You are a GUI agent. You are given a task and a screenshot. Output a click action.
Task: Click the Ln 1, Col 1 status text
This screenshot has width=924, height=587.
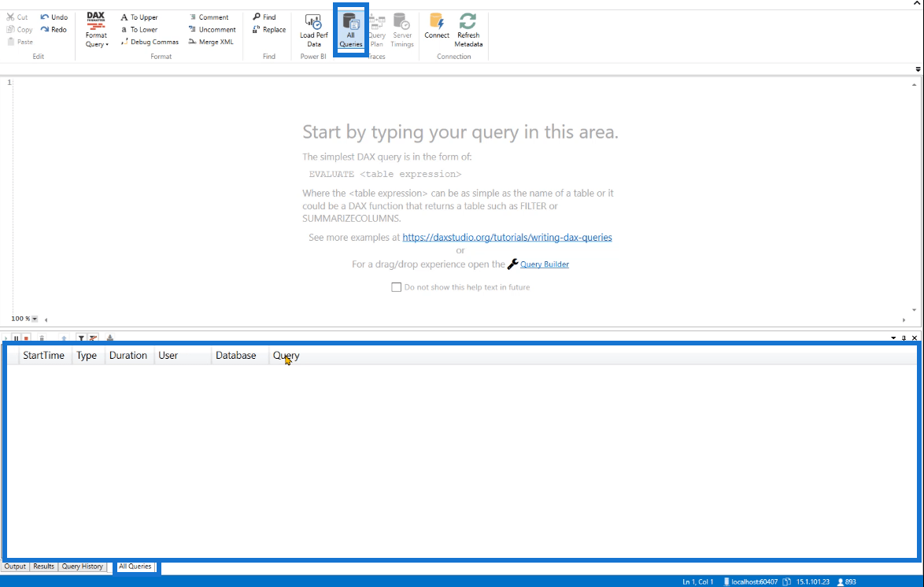click(x=697, y=581)
